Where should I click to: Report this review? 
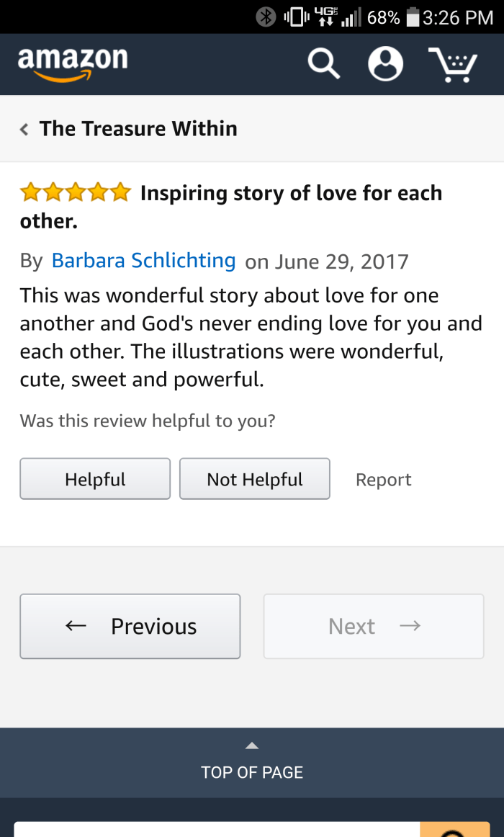point(383,480)
